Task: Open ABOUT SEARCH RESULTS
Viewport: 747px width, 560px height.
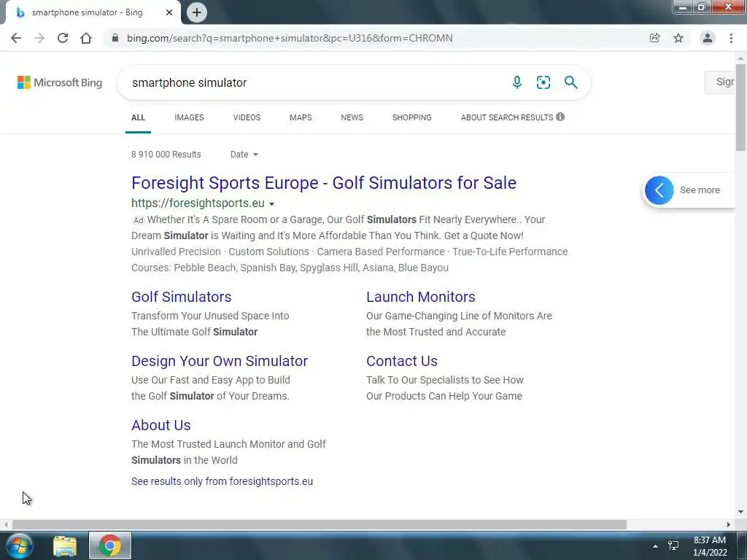Action: point(507,117)
